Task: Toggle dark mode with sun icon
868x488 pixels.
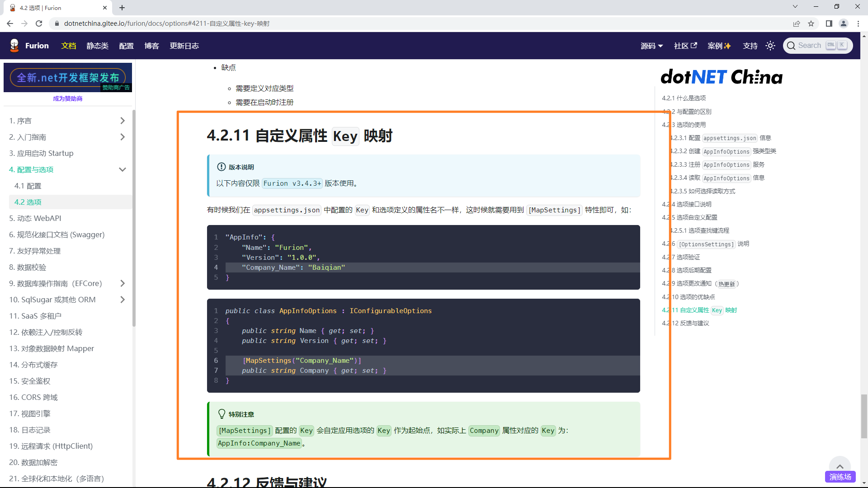Action: pos(770,46)
